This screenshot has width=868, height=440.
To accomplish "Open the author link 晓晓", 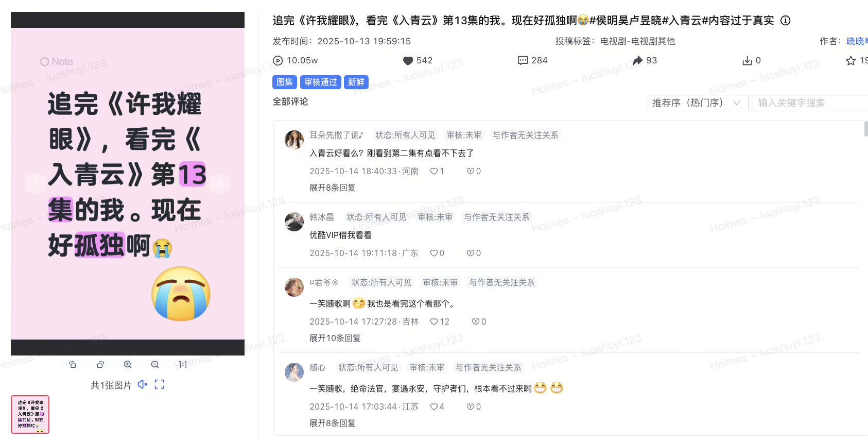I will 857,41.
